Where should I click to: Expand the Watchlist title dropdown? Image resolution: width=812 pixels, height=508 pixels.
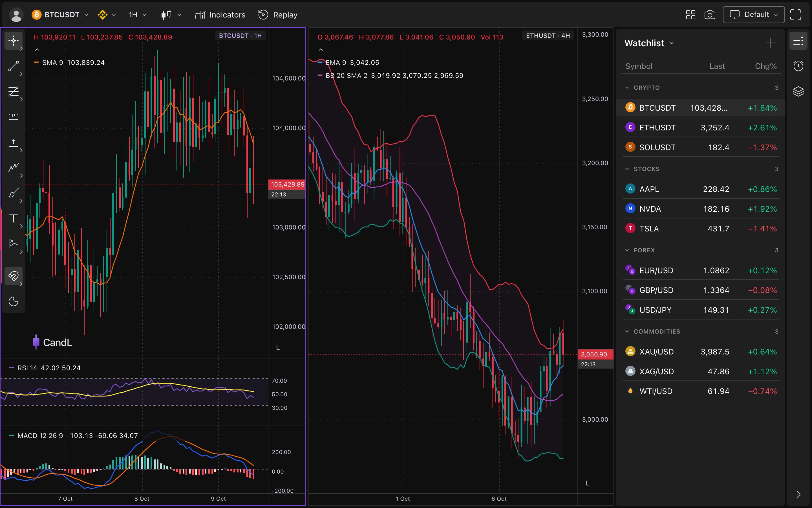(x=649, y=43)
